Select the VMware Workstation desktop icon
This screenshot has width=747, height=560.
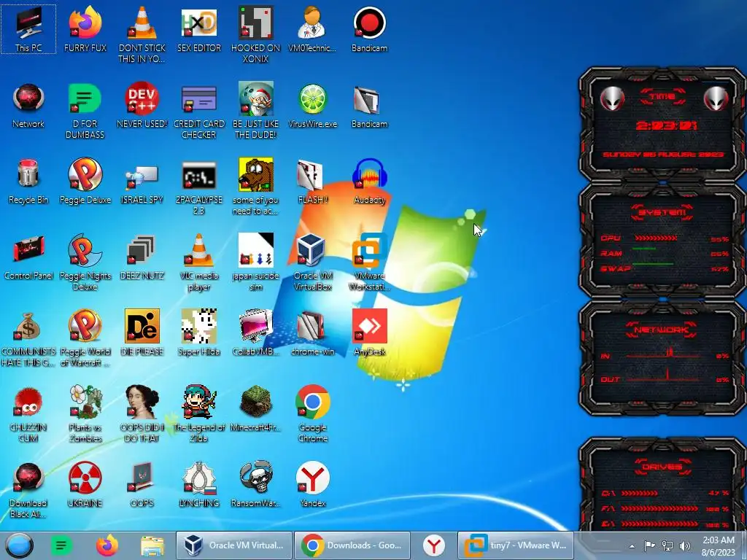point(369,262)
